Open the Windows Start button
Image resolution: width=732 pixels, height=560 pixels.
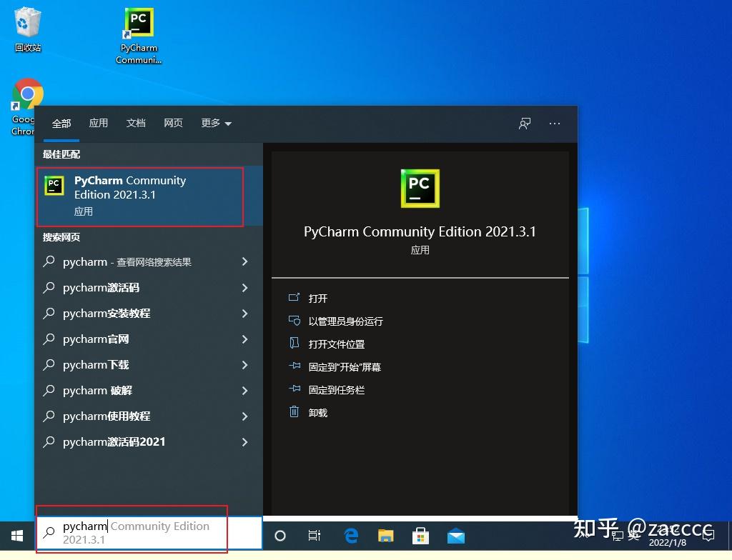[x=17, y=536]
